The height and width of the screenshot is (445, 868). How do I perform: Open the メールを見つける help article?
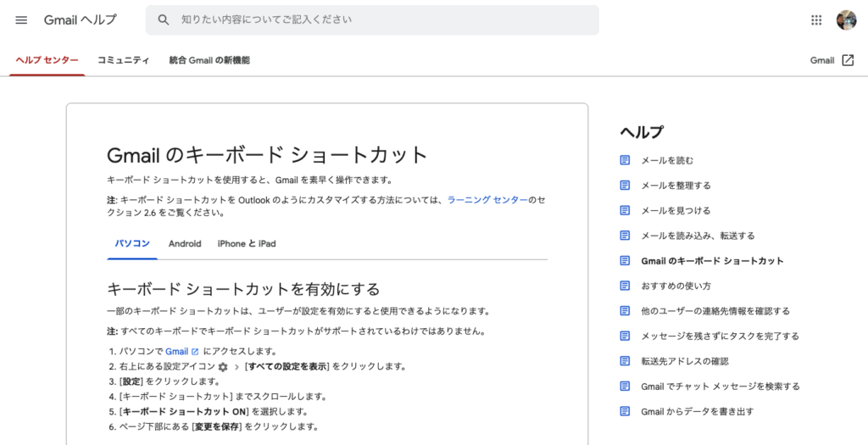(676, 210)
